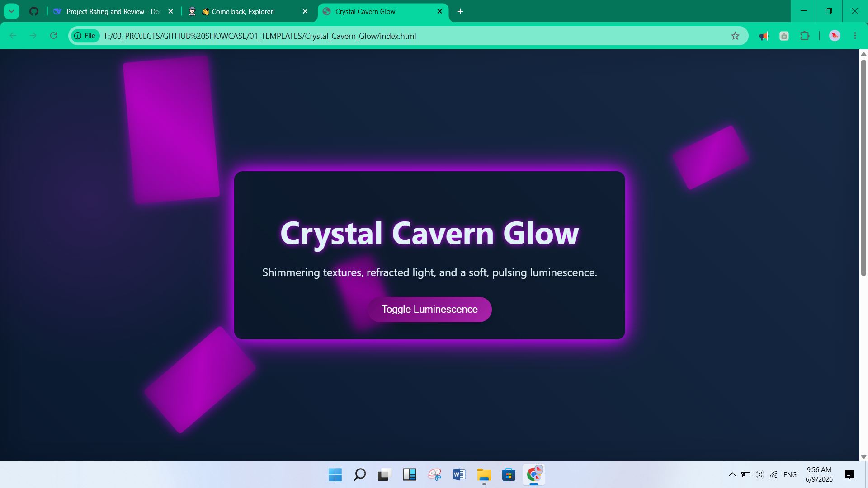Open the megaphone extension icon
The width and height of the screenshot is (868, 488).
764,36
